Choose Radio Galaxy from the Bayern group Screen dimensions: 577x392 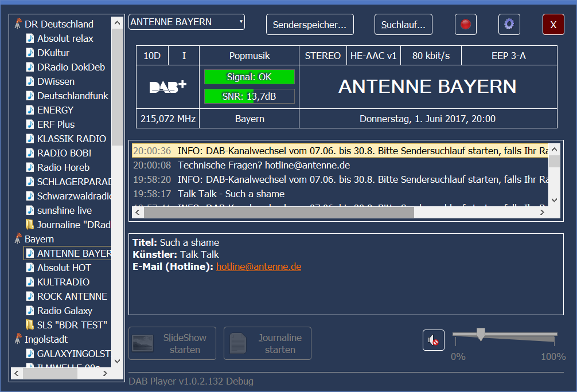[64, 311]
